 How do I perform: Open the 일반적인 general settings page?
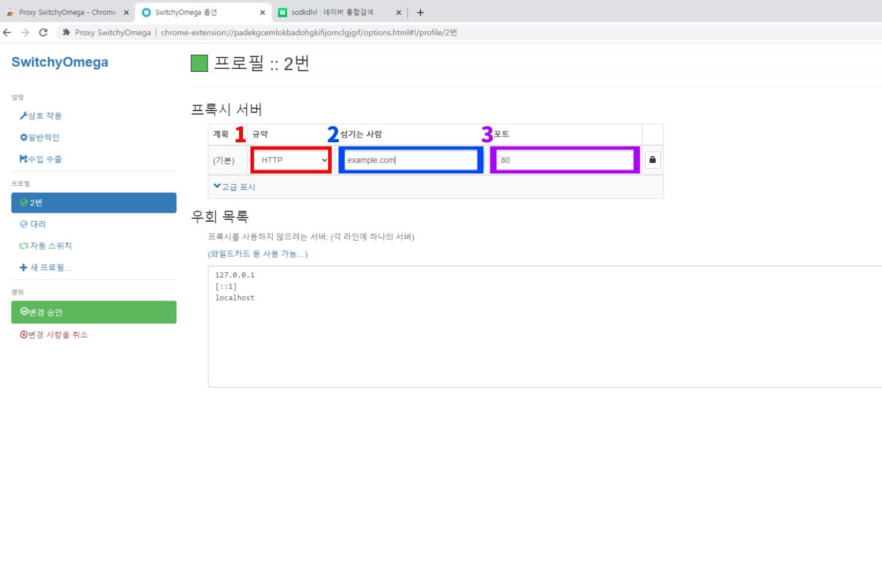pyautogui.click(x=40, y=138)
